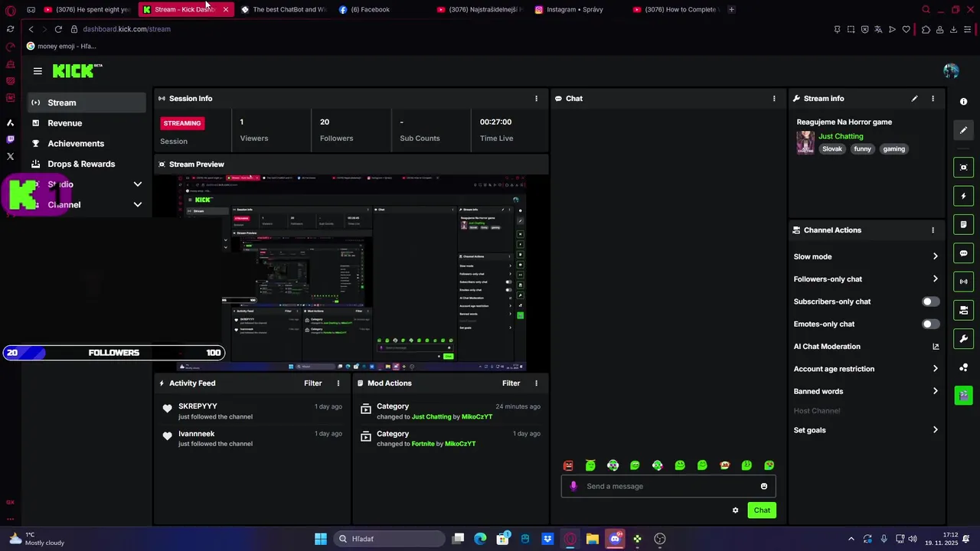Toggle the document widget icon in right sidebar
The width and height of the screenshot is (980, 551).
pyautogui.click(x=964, y=224)
